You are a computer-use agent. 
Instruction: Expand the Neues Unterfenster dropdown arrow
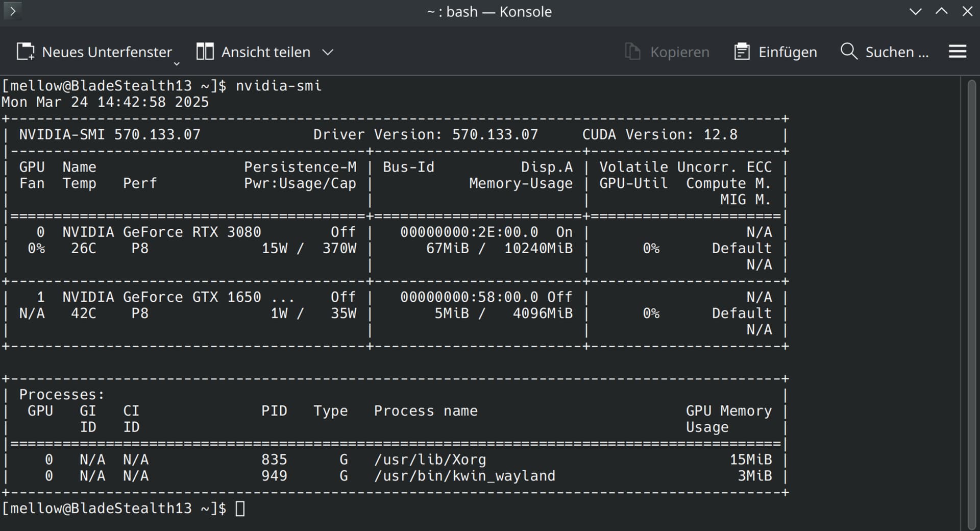click(177, 64)
